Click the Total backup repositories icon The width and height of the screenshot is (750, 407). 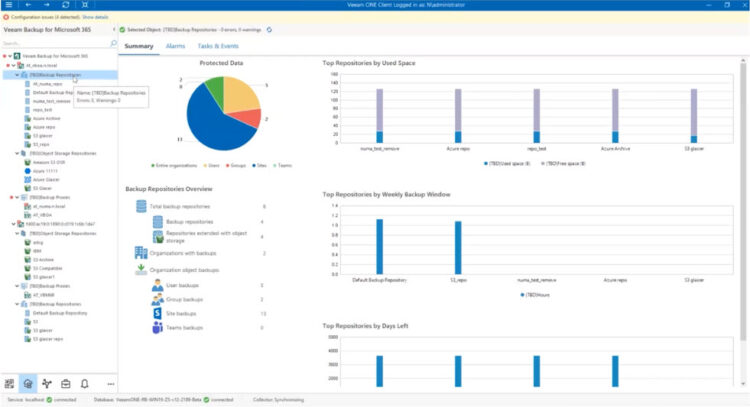click(141, 206)
